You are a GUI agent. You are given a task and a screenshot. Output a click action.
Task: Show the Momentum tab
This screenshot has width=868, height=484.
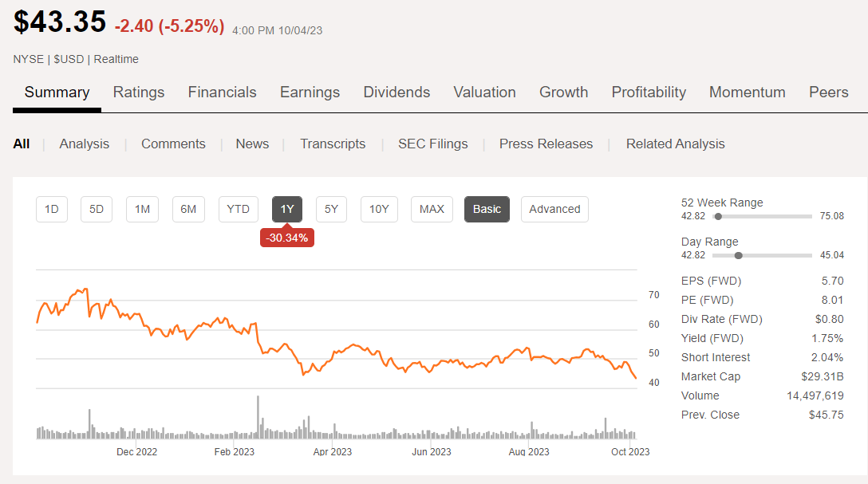[747, 92]
